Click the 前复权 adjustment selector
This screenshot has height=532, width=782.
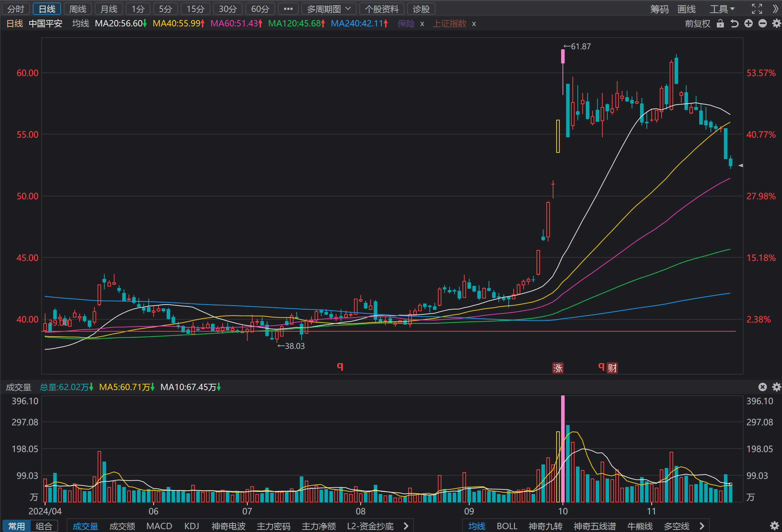697,24
